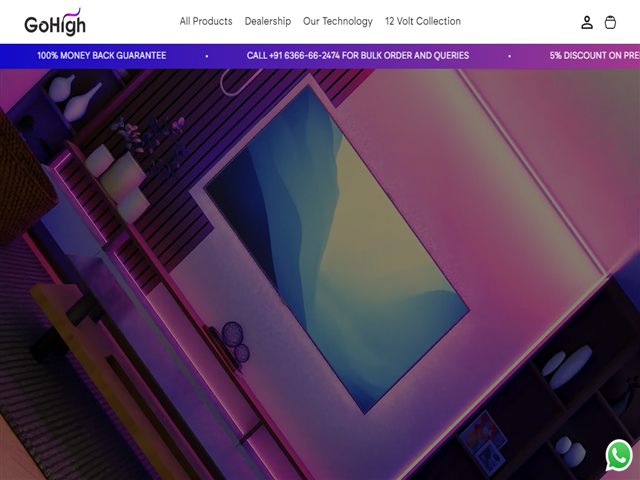Browse the 12 Volt Collection
The width and height of the screenshot is (640, 480).
(x=423, y=21)
